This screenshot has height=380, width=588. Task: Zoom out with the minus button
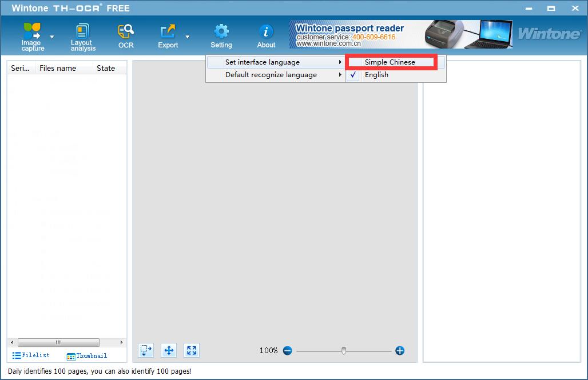pos(287,350)
